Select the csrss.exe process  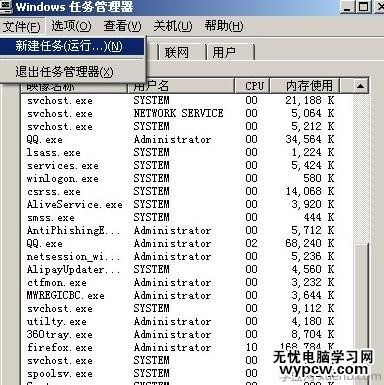coord(187,191)
